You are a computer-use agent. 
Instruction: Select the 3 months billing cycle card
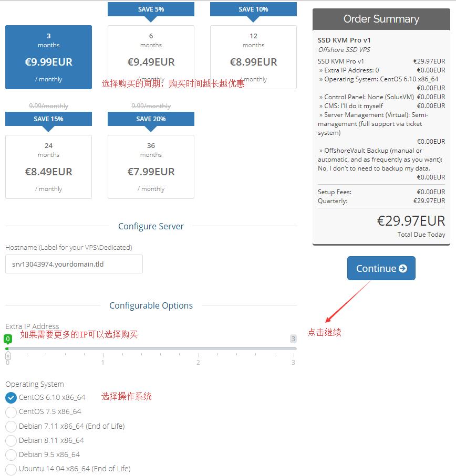(49, 57)
